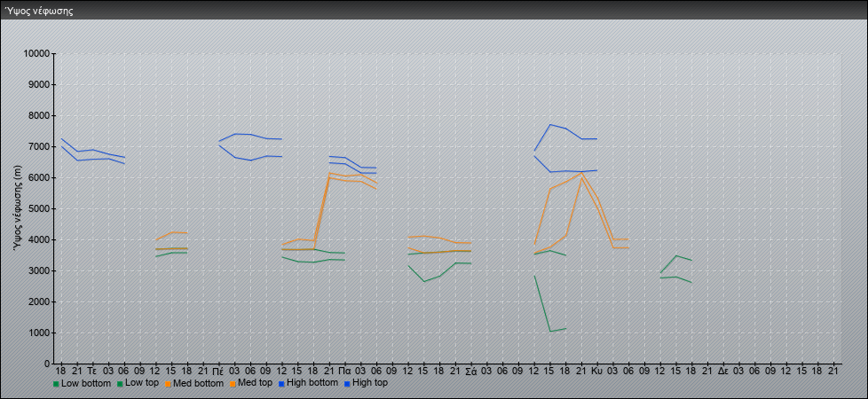This screenshot has height=399, width=868.
Task: Toggle the Low top series in legend
Action: (x=138, y=383)
